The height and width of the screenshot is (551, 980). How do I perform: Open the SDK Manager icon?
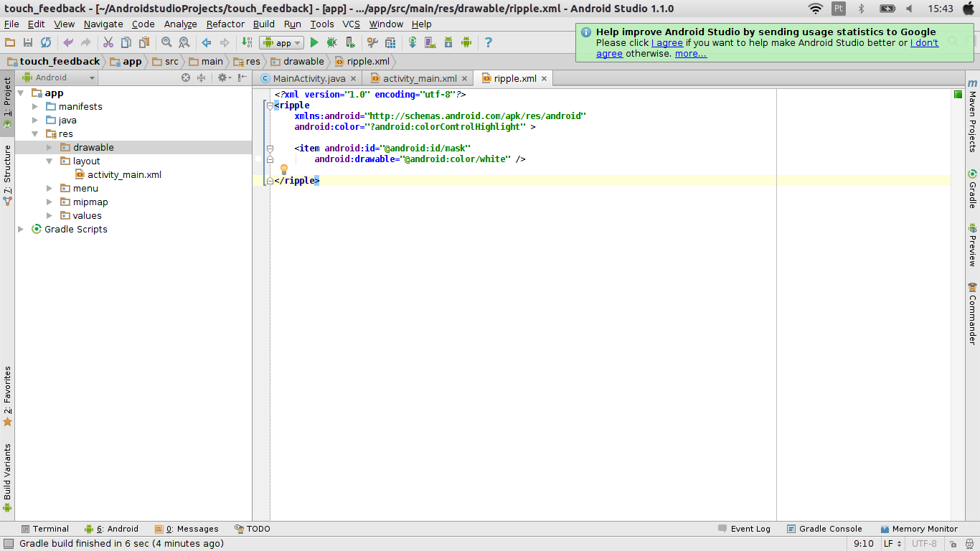click(x=448, y=43)
